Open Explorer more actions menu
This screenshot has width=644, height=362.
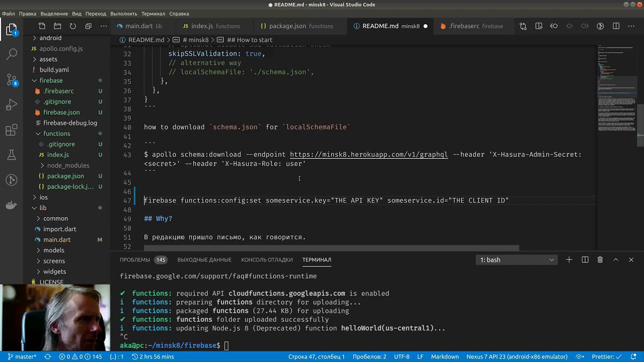(x=104, y=26)
